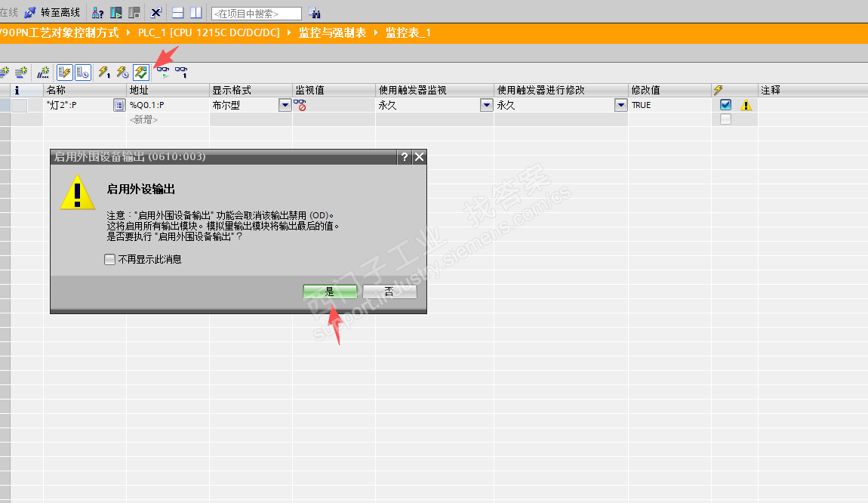The height and width of the screenshot is (503, 868).
Task: Click the 否 button to cancel
Action: (389, 292)
